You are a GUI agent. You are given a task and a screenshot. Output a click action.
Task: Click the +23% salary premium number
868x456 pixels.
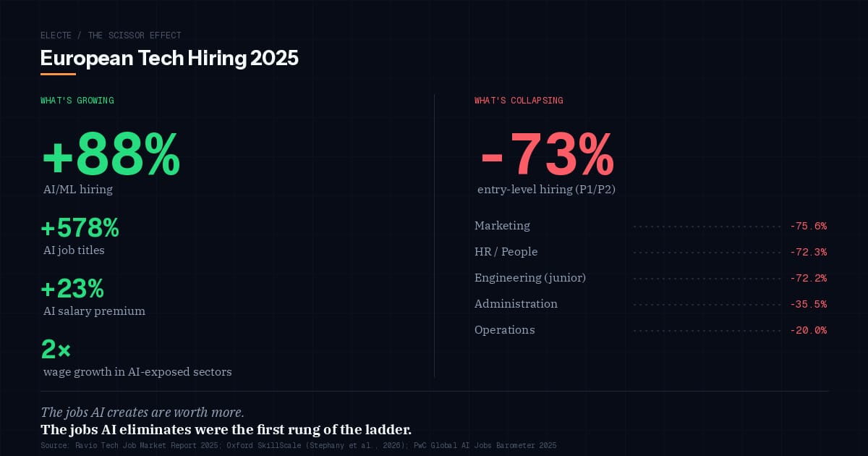tap(72, 290)
